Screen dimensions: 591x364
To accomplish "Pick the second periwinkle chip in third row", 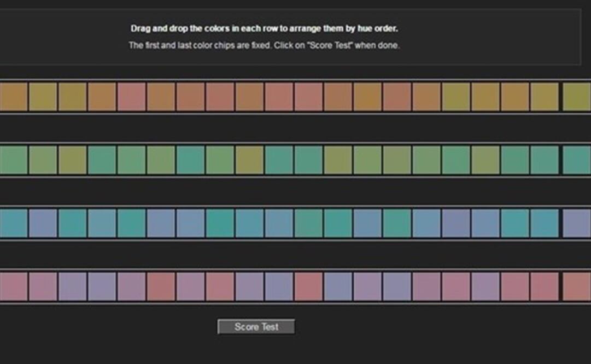I will pyautogui.click(x=43, y=224).
